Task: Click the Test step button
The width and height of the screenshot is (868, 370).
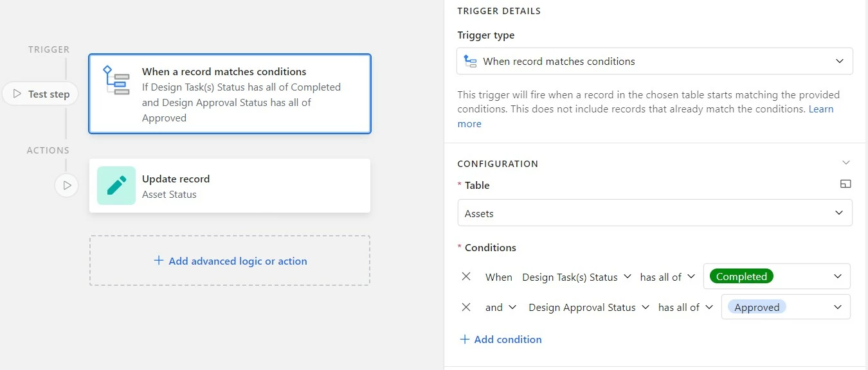Action: pyautogui.click(x=41, y=94)
